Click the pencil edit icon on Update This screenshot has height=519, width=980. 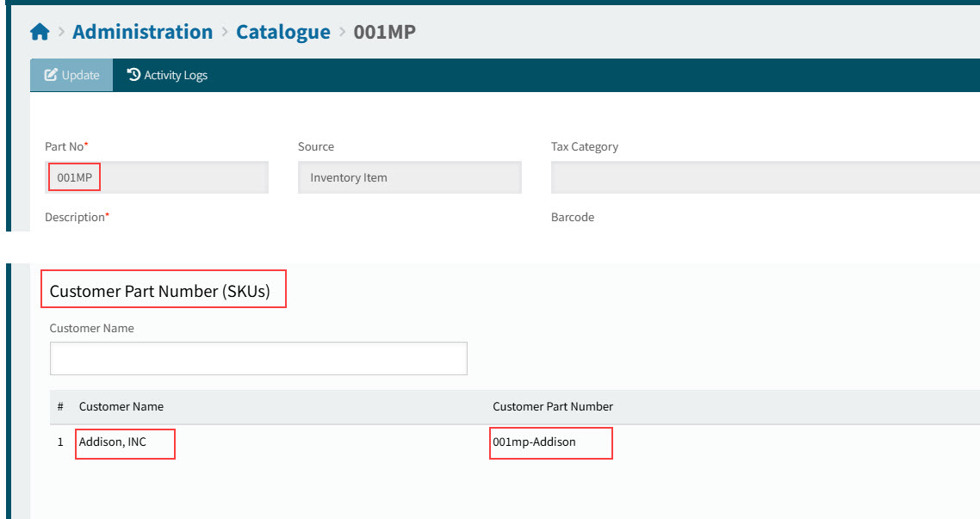point(51,75)
